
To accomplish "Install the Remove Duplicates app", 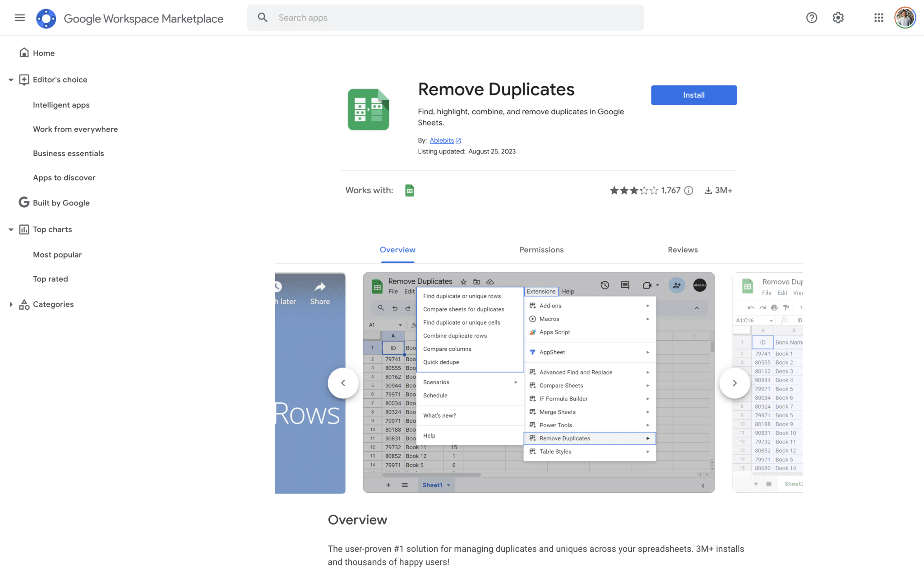I will point(694,95).
